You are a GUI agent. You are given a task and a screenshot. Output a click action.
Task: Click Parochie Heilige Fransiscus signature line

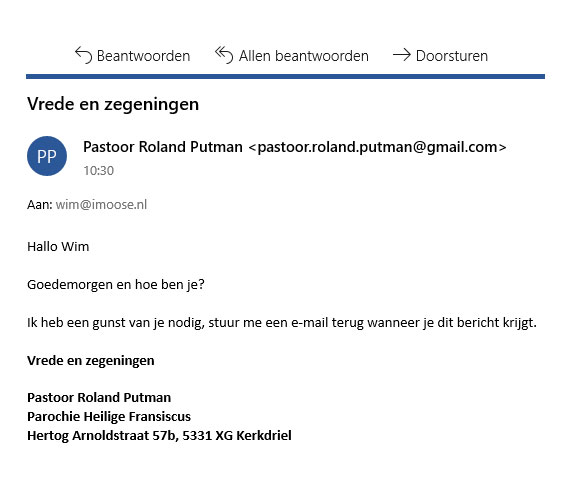[109, 417]
